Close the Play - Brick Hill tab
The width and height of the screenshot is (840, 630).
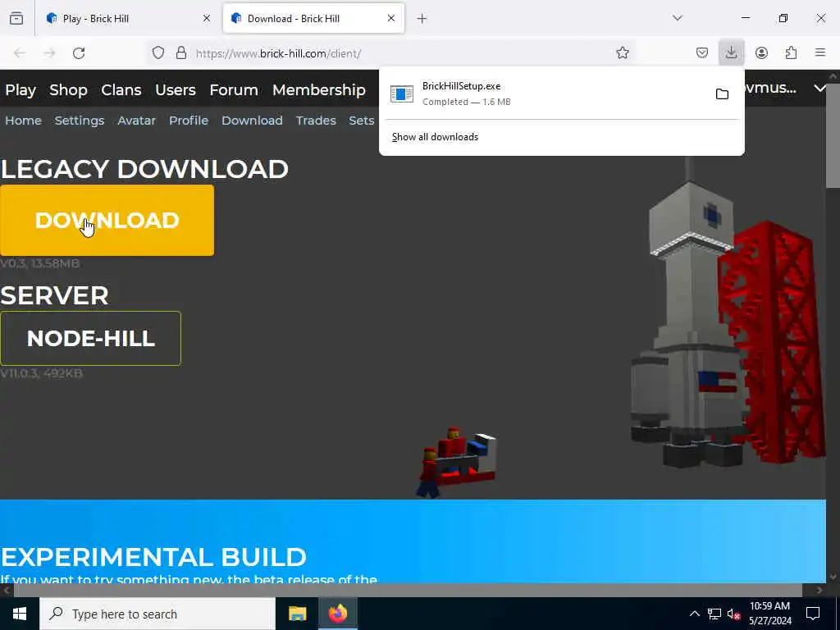[207, 18]
